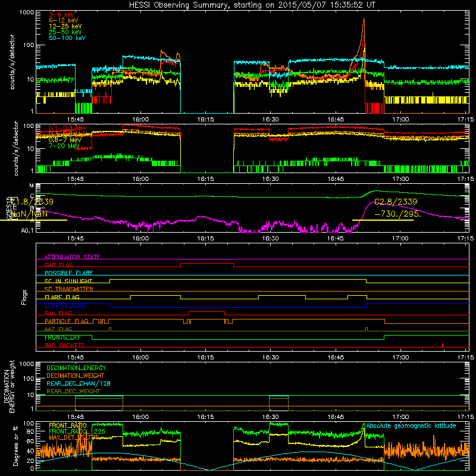476x476 pixels.
Task: Click the '0.1-0.3 MeV' legend label
Action: click(x=68, y=128)
